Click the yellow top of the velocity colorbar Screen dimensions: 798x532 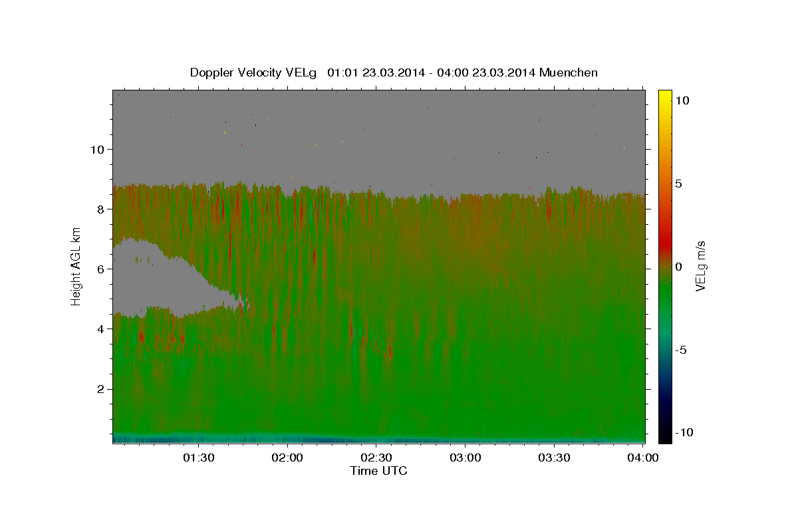664,95
